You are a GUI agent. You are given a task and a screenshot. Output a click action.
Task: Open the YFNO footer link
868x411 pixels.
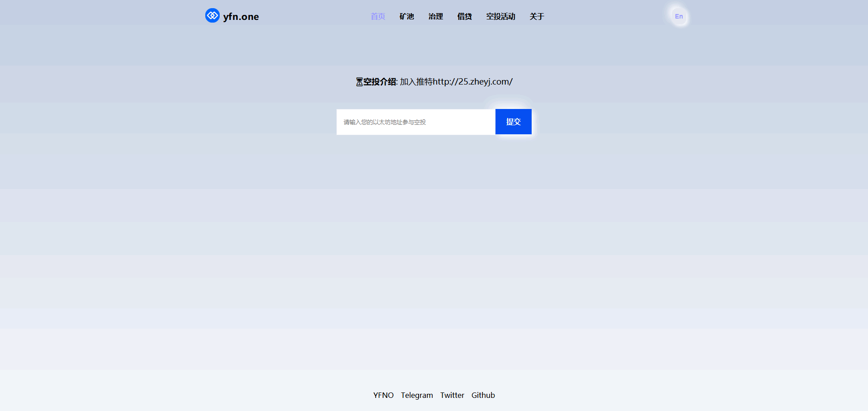pos(383,395)
